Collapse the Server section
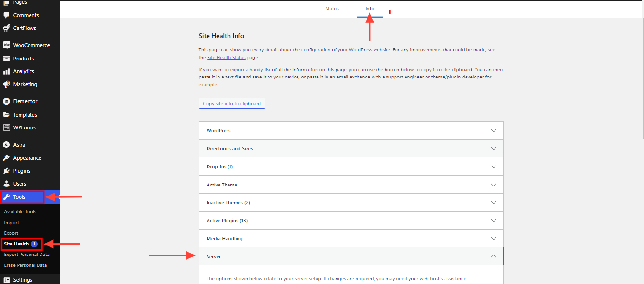This screenshot has height=284, width=644. pos(351,256)
